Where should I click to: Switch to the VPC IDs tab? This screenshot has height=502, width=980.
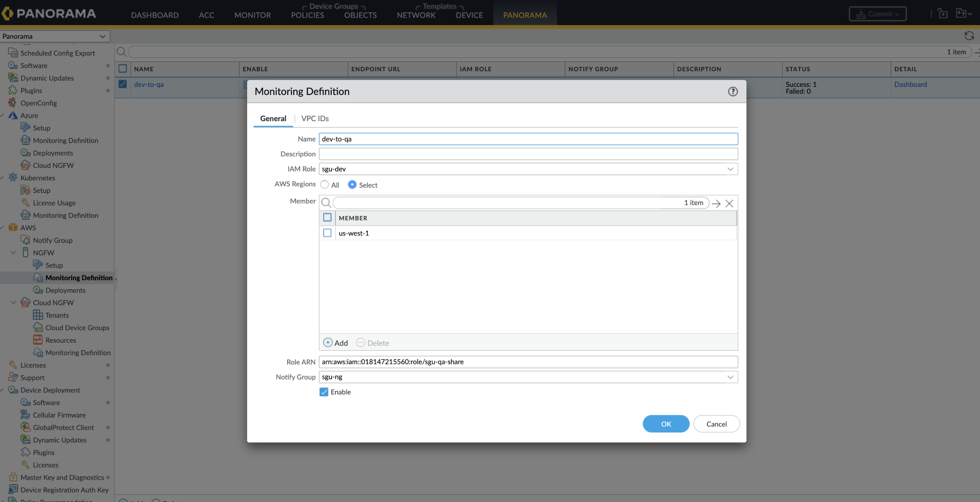coord(315,118)
